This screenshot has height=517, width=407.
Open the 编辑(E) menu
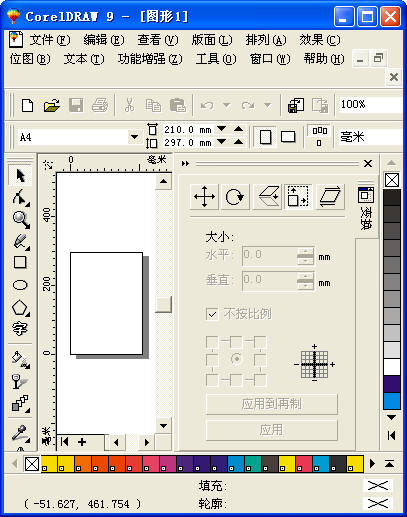click(x=104, y=40)
